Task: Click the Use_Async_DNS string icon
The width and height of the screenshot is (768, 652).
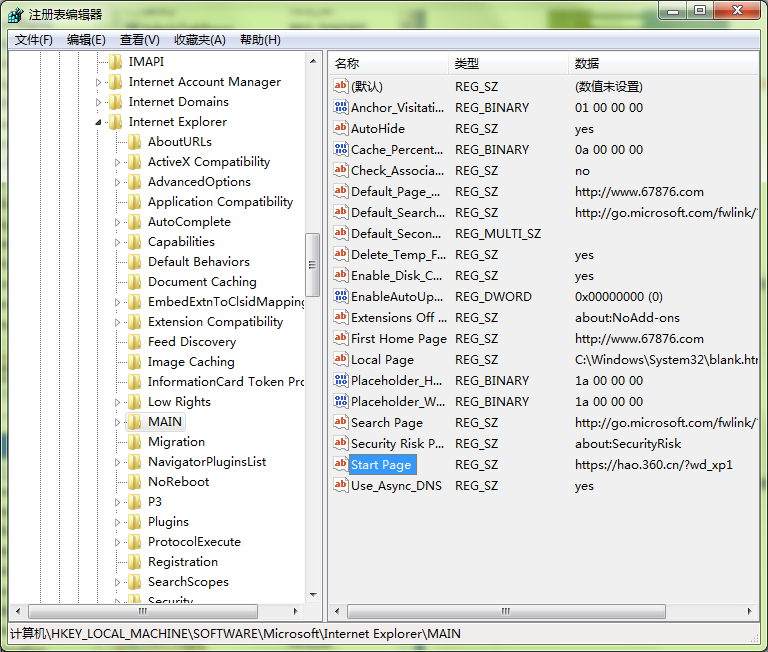Action: 340,485
